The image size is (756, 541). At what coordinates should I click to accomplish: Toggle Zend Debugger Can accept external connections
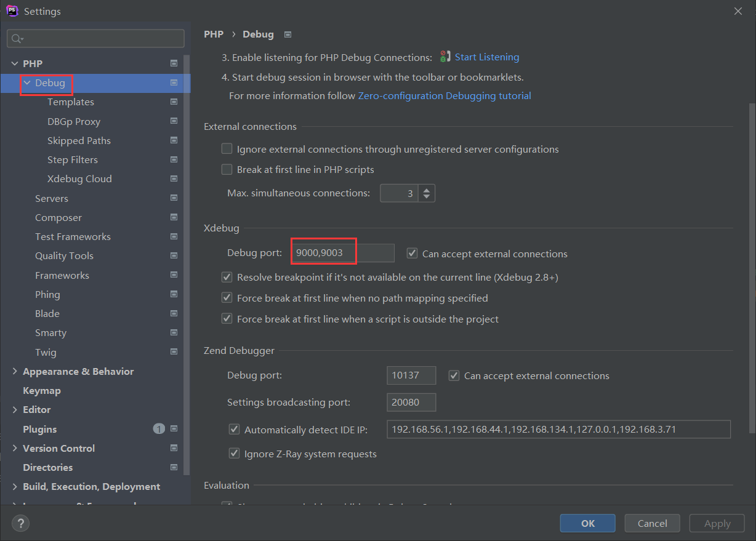[x=454, y=375]
